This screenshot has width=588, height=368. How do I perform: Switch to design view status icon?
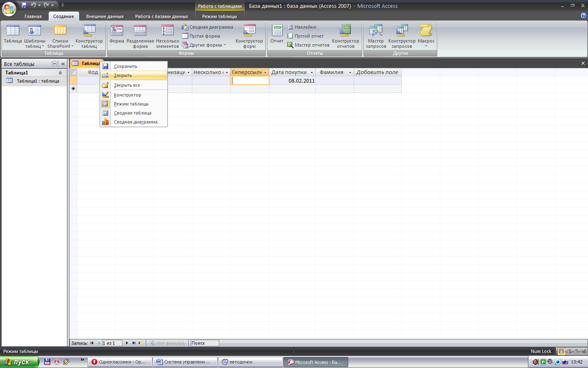(x=584, y=351)
